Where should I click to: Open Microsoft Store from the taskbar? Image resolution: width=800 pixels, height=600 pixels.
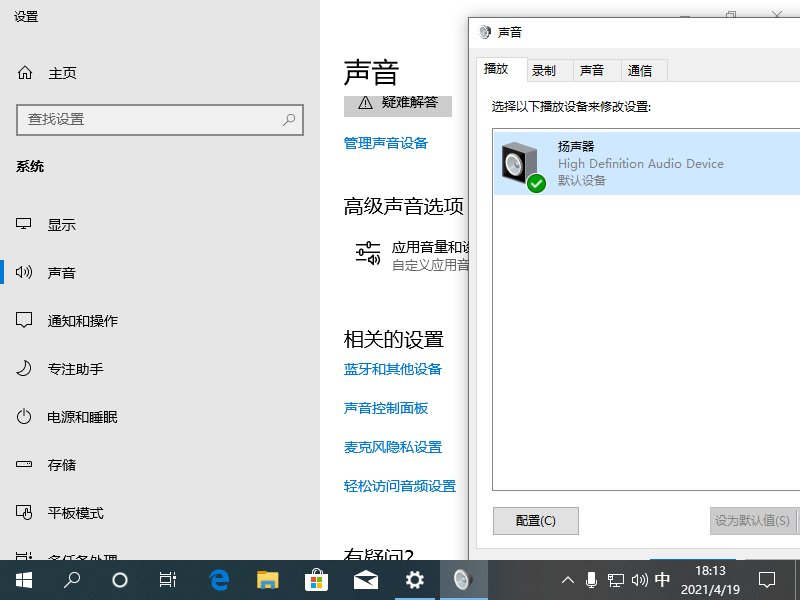pos(316,579)
